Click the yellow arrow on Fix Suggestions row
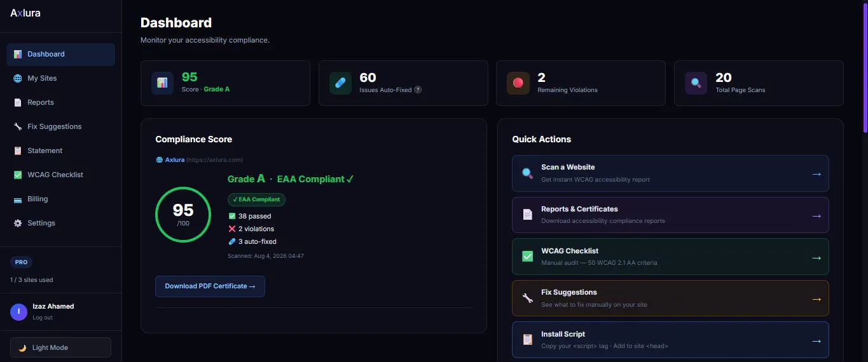 point(816,299)
